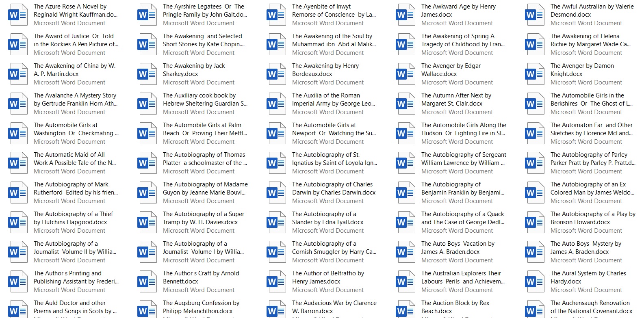Select The Automaton Ear file icon

click(534, 134)
